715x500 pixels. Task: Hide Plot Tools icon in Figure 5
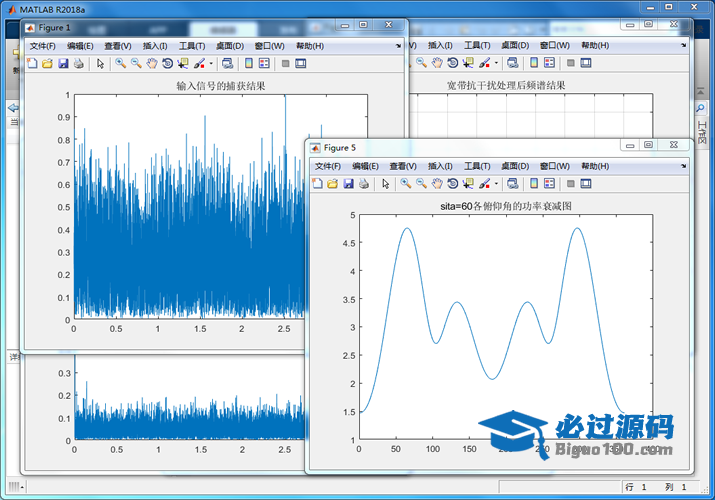pos(570,184)
